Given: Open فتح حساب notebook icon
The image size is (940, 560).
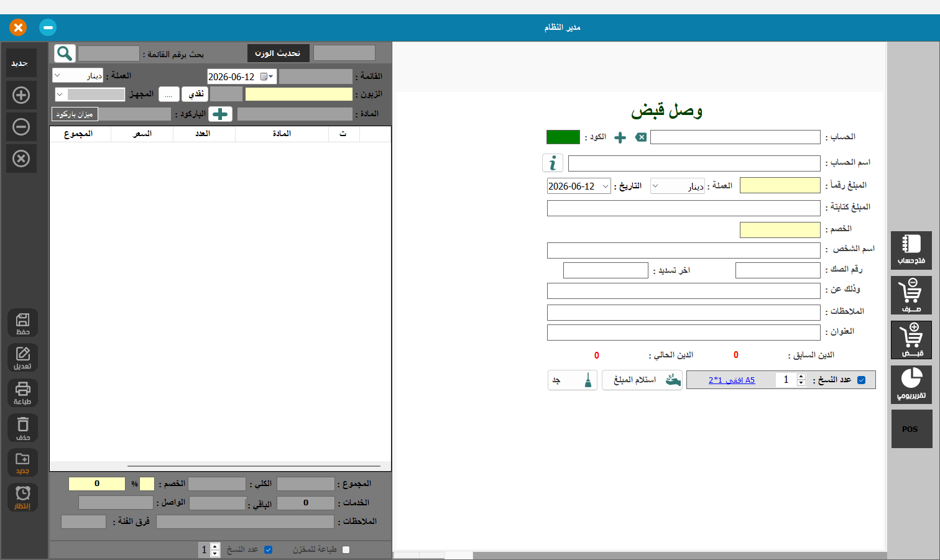Looking at the screenshot, I should pyautogui.click(x=911, y=250).
